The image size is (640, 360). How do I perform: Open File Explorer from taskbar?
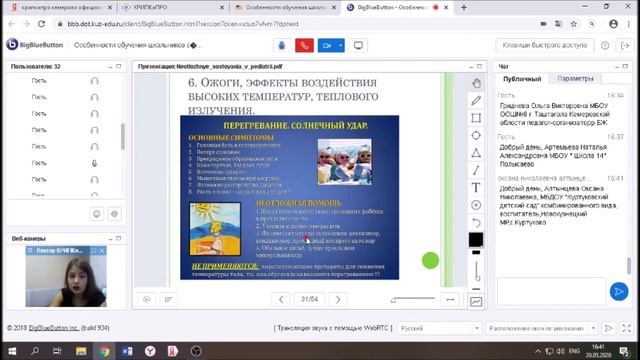pos(81,351)
